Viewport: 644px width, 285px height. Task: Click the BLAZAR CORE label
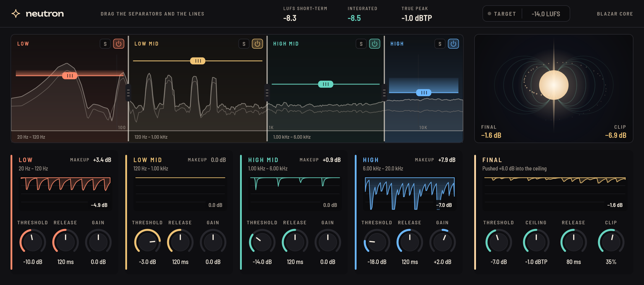[615, 14]
